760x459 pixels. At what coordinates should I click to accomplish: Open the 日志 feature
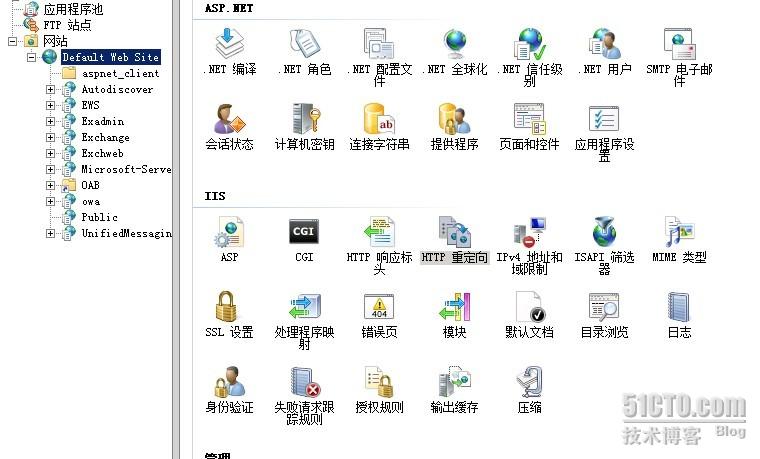680,315
